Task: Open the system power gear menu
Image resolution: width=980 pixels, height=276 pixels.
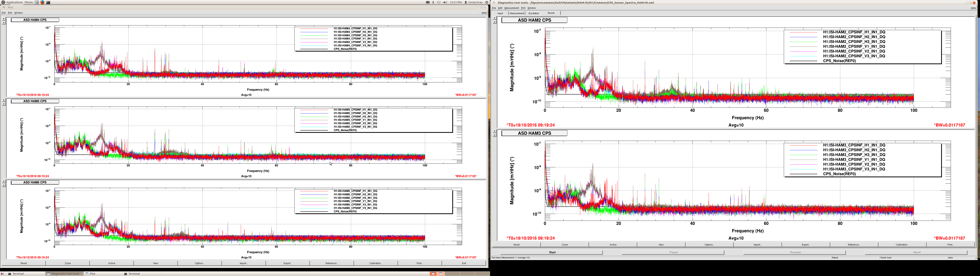Action: point(487,2)
